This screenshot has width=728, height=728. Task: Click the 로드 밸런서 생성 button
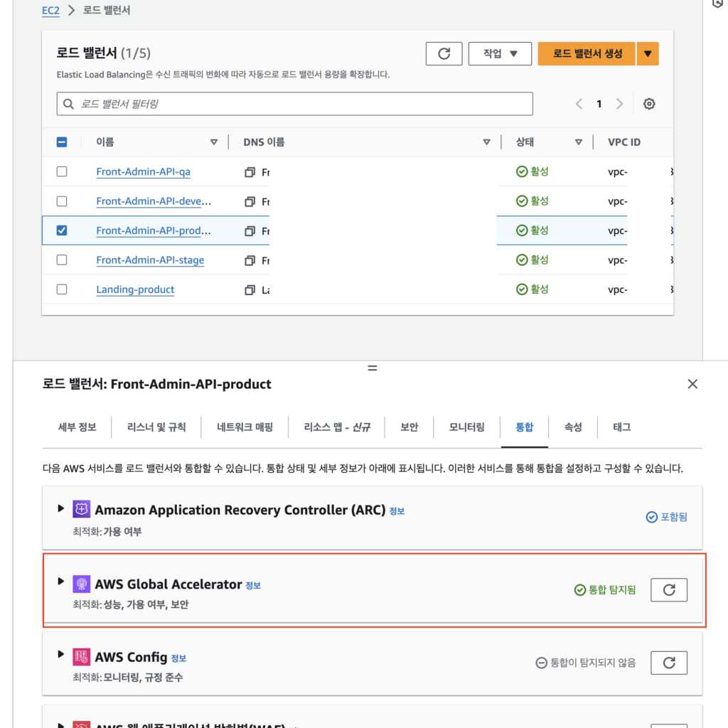pos(586,53)
